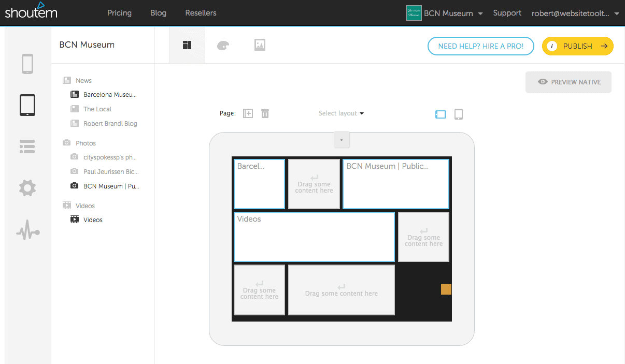Select Barcelona Museu... news item
Screen dimensions: 625x364
pos(104,95)
